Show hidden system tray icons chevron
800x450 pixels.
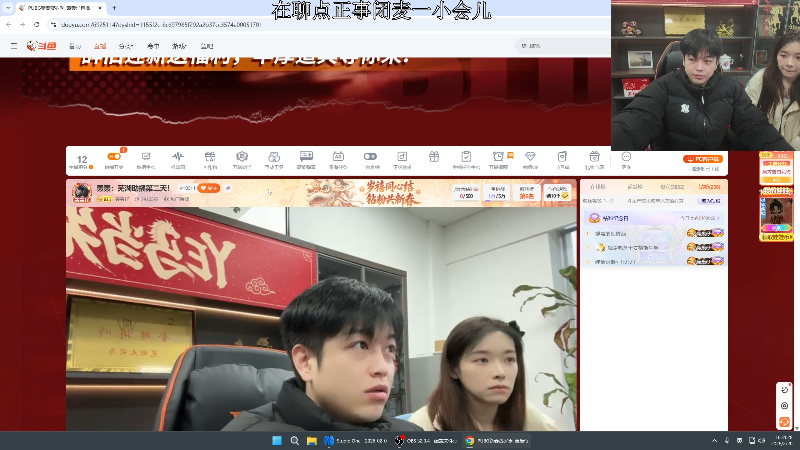[x=714, y=440]
